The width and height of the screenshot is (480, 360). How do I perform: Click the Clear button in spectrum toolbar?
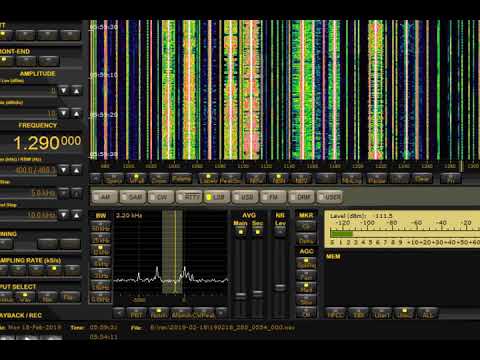click(x=422, y=179)
